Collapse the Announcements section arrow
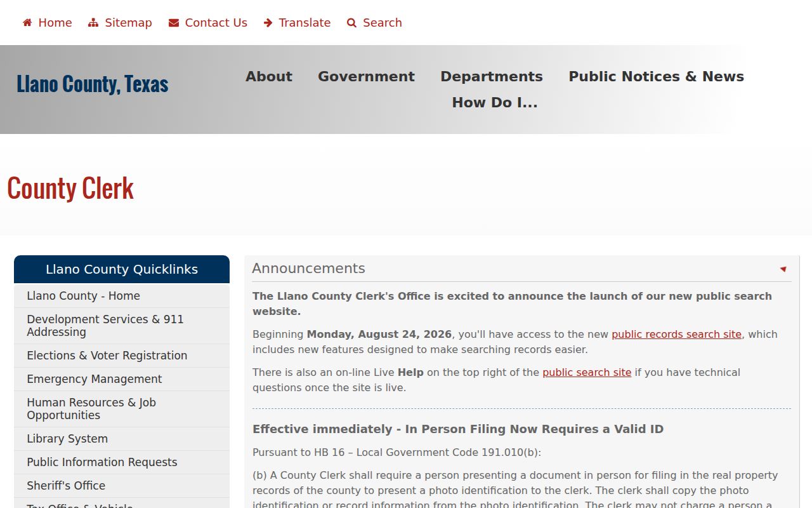The height and width of the screenshot is (508, 812). 783,269
